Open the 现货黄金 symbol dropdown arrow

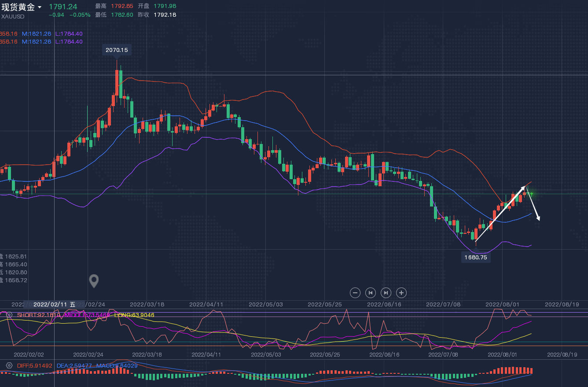point(40,7)
